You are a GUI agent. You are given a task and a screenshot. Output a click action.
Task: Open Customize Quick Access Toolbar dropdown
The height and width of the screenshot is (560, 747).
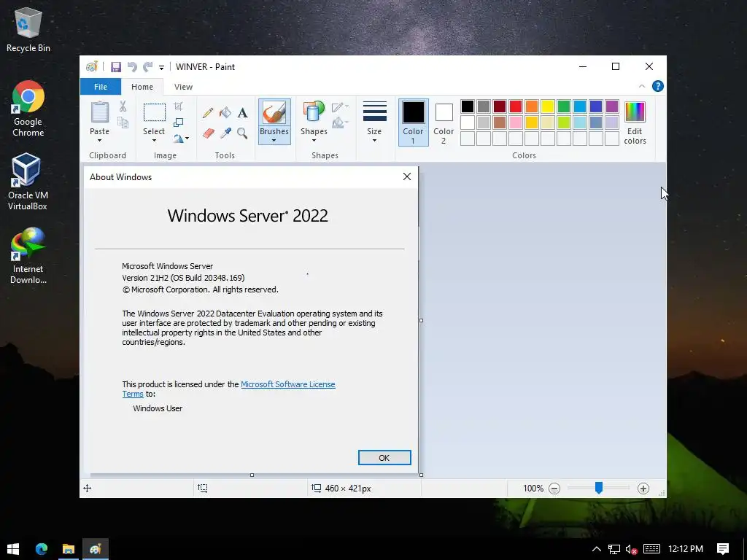pos(161,68)
